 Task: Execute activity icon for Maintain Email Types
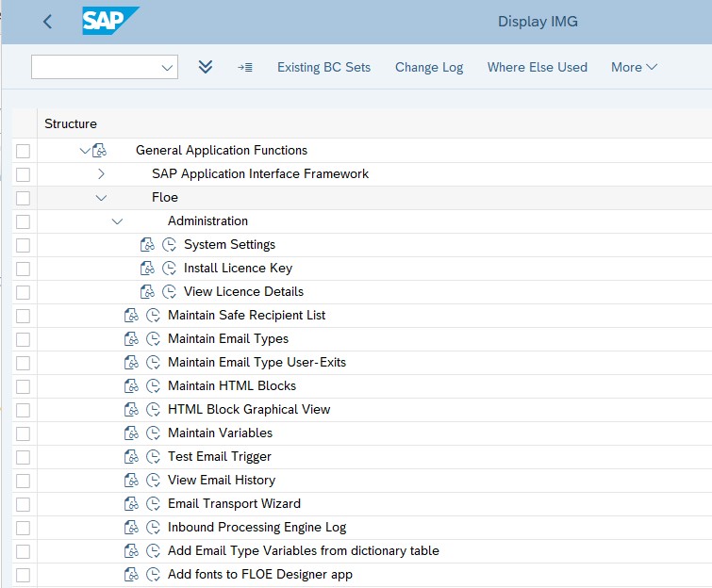(x=153, y=339)
